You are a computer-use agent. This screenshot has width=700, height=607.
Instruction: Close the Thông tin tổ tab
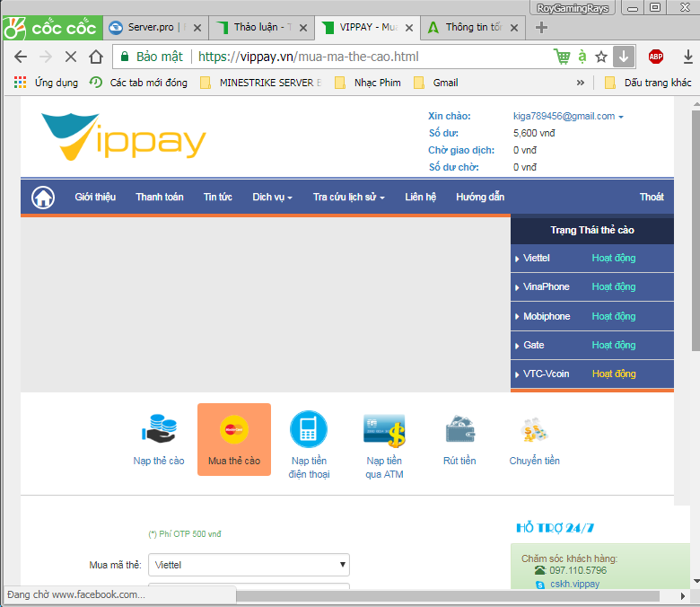point(514,28)
